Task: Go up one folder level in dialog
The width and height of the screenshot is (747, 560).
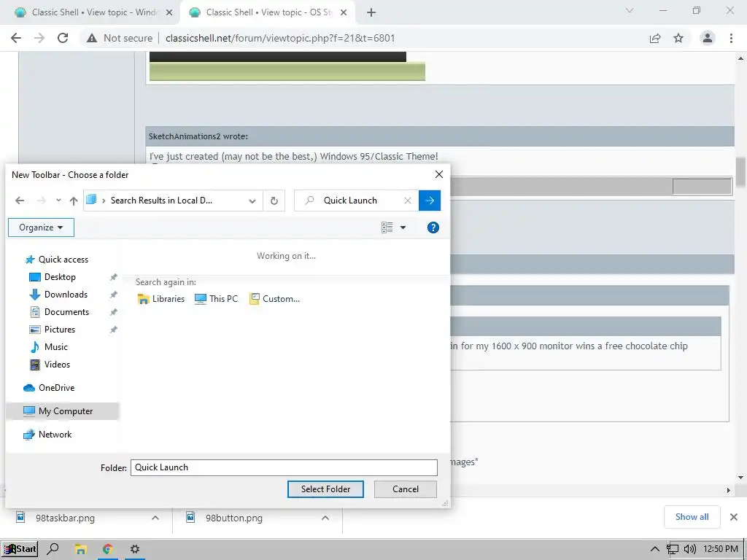Action: (x=74, y=201)
